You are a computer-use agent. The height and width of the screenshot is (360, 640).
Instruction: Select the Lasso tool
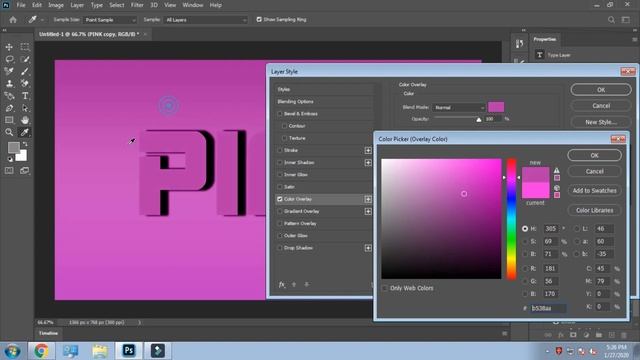click(x=9, y=59)
